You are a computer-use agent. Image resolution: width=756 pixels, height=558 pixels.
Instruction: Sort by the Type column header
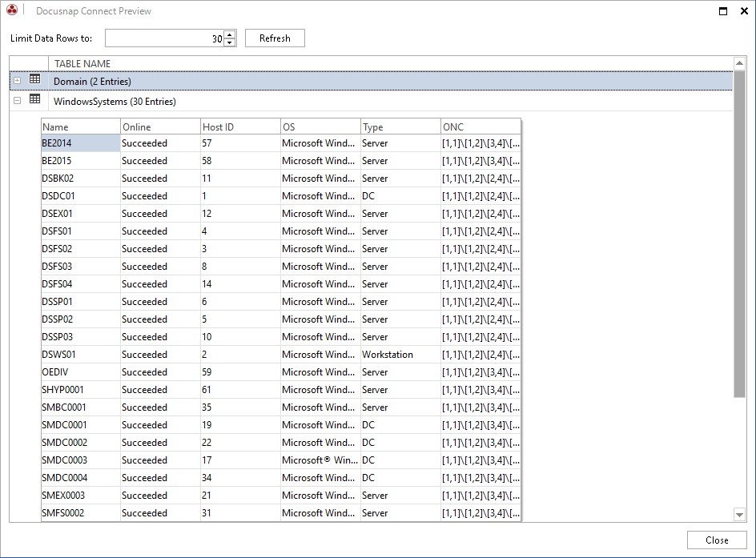point(400,126)
